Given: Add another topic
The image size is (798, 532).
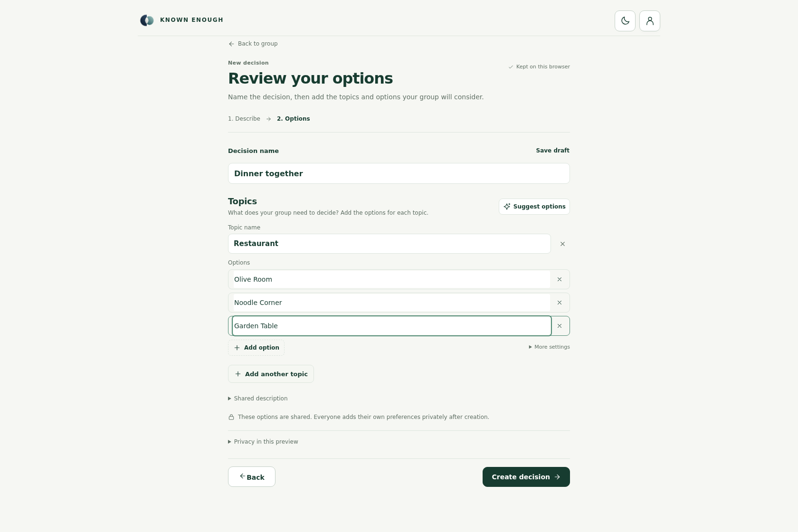Looking at the screenshot, I should coord(271,374).
